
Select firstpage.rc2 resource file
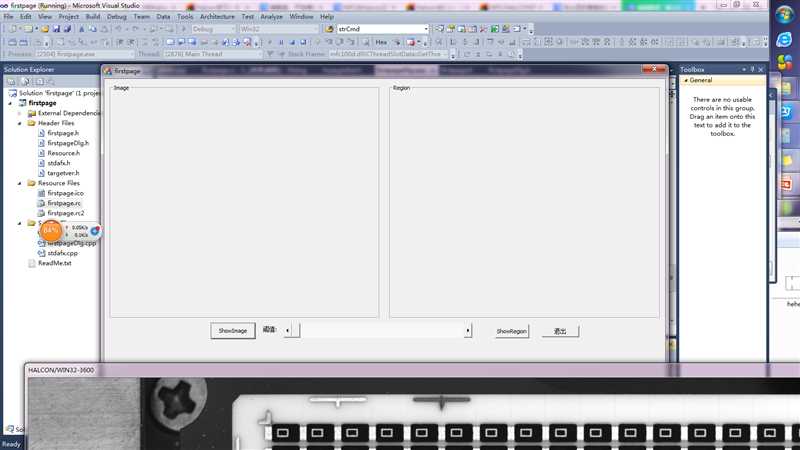click(x=66, y=213)
